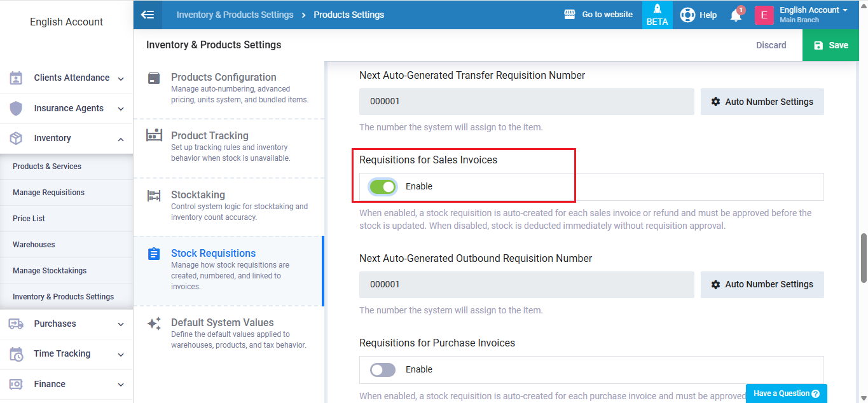Click the Product Tracking icon
Image resolution: width=868 pixels, height=403 pixels.
coord(154,135)
